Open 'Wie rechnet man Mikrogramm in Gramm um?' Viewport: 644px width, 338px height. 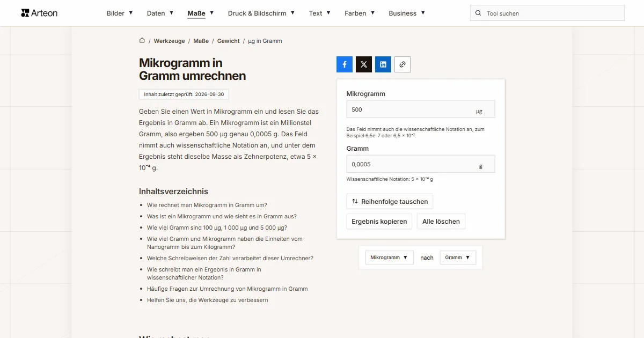click(207, 205)
